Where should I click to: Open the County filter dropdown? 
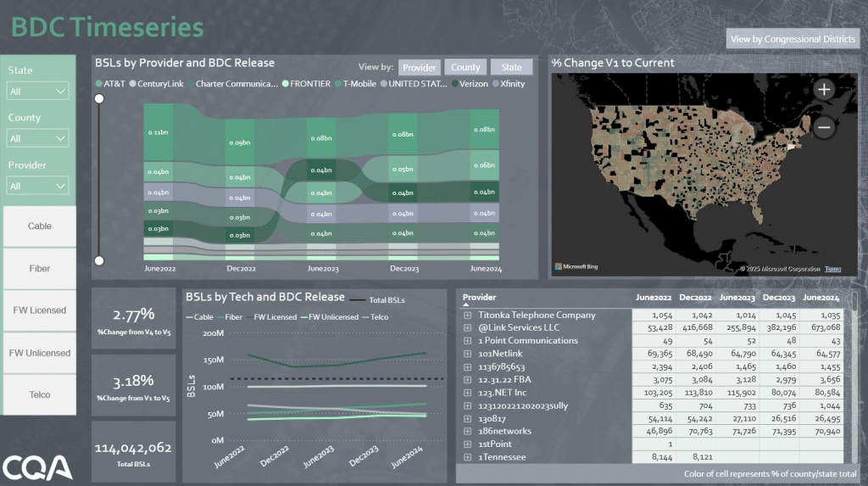tap(37, 138)
